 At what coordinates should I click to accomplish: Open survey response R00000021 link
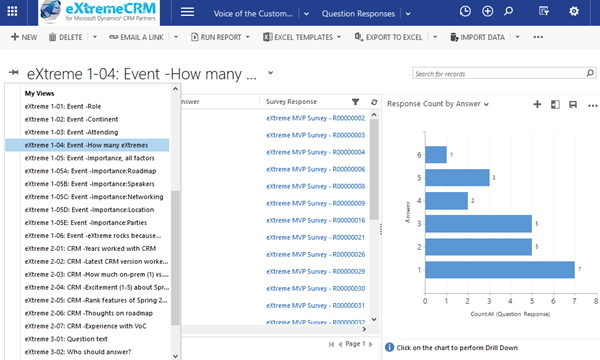click(x=316, y=238)
